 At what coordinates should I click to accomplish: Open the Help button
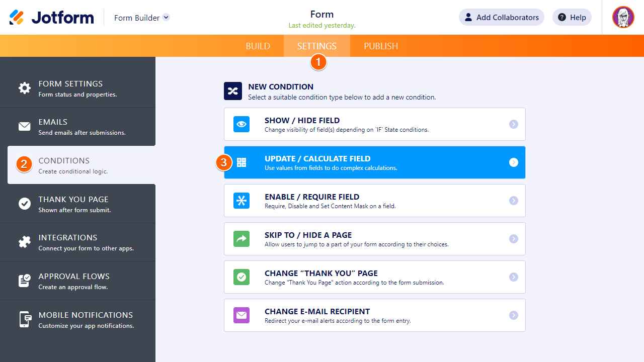(x=572, y=17)
